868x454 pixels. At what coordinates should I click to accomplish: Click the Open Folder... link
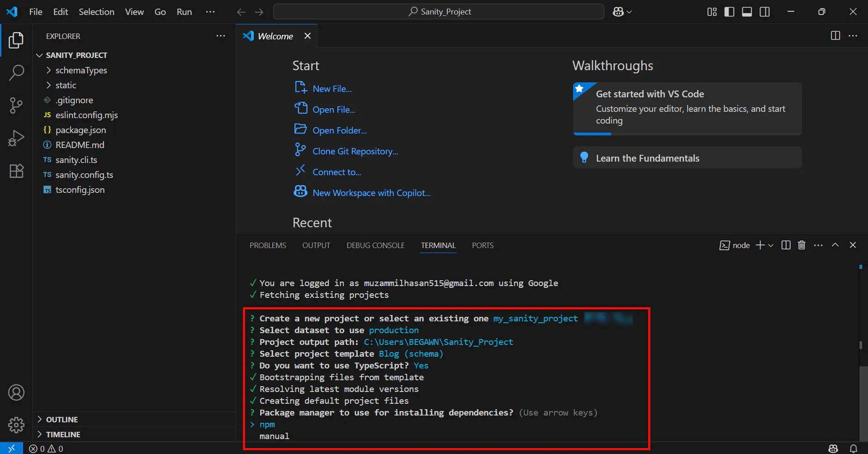tap(340, 130)
